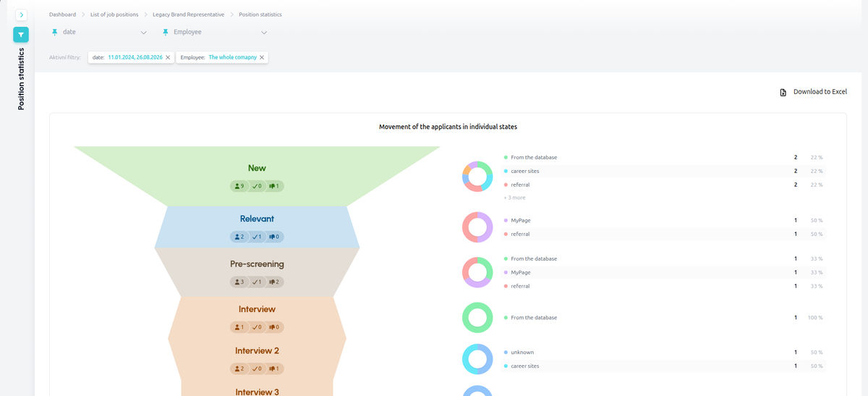Click the Interview funnel stage label
The width and height of the screenshot is (868, 396).
[257, 309]
